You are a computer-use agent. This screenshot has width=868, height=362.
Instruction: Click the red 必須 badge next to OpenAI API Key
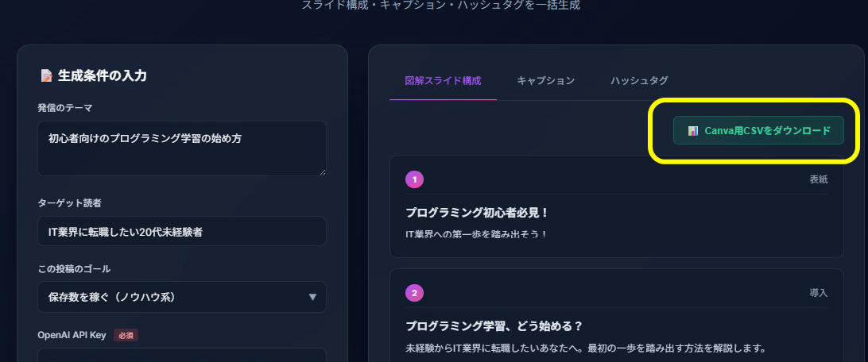[126, 335]
